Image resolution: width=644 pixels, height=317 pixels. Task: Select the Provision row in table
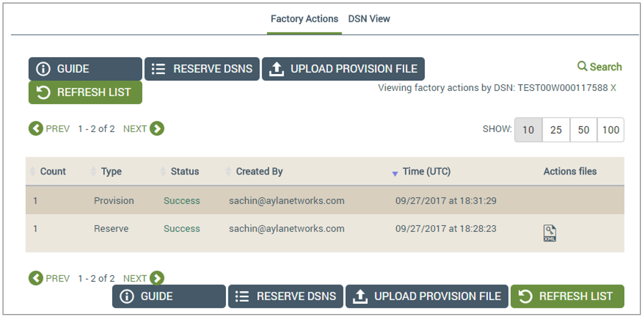pos(325,201)
